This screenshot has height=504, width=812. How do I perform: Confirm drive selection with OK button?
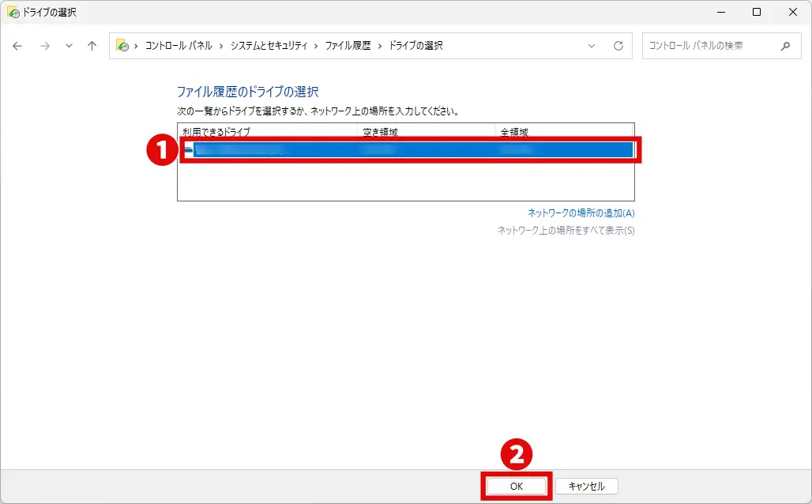click(x=516, y=486)
